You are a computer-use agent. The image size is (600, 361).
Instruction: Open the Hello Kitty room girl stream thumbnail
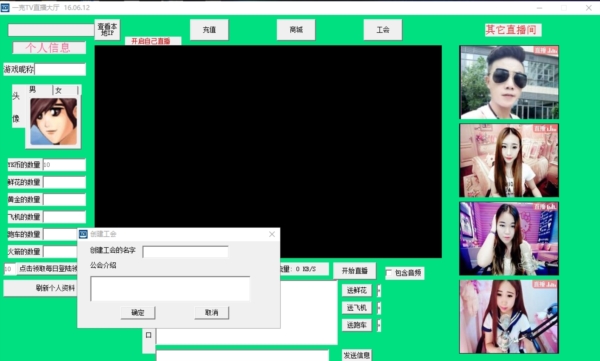click(x=509, y=238)
